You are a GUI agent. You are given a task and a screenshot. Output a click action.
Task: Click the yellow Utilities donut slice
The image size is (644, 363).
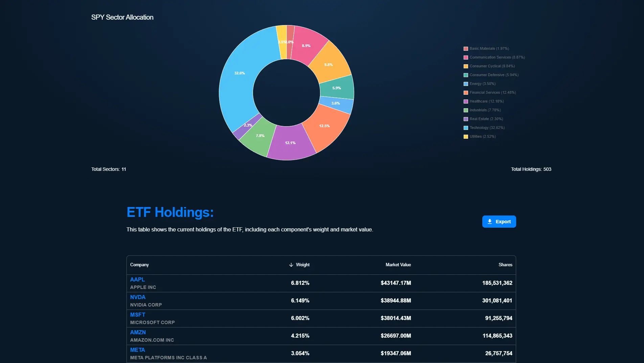tap(282, 42)
